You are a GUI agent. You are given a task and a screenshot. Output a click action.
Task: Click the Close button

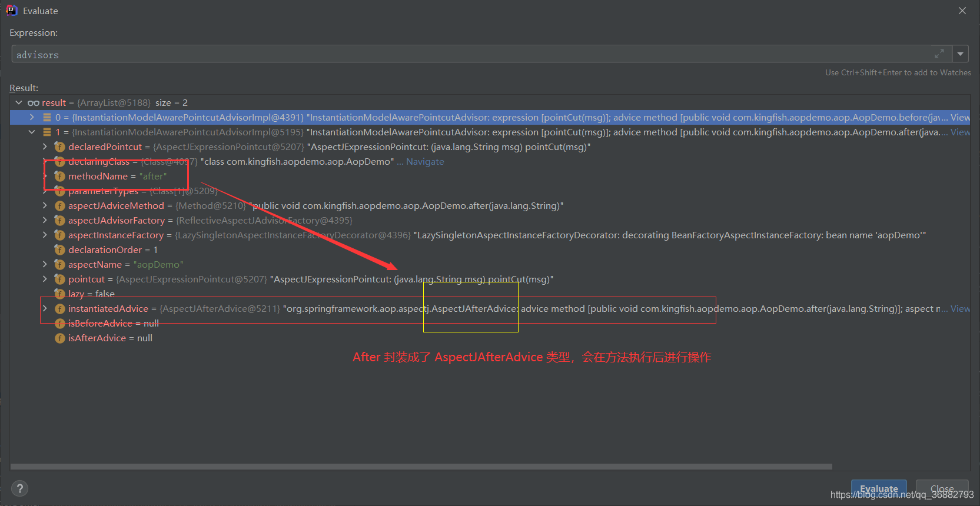942,488
